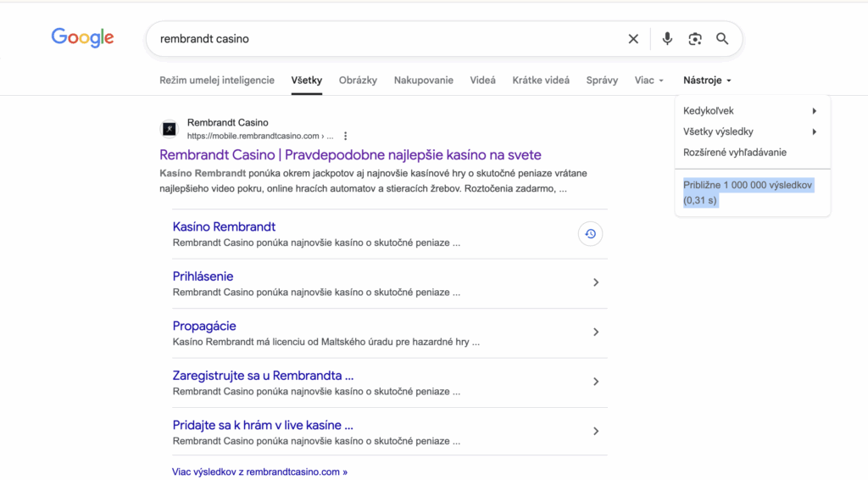Expand the Prihlásenie sitelink chevron
This screenshot has width=868, height=480.
pyautogui.click(x=595, y=282)
